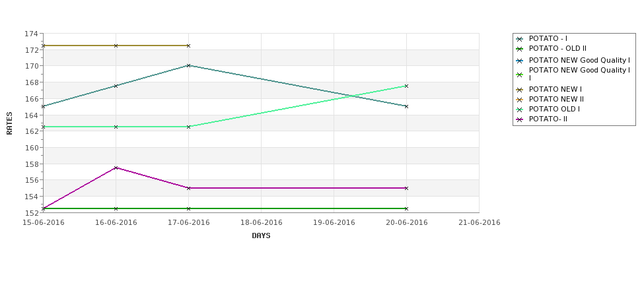Click the POTATO NEW Good Quality I marker

click(520, 61)
